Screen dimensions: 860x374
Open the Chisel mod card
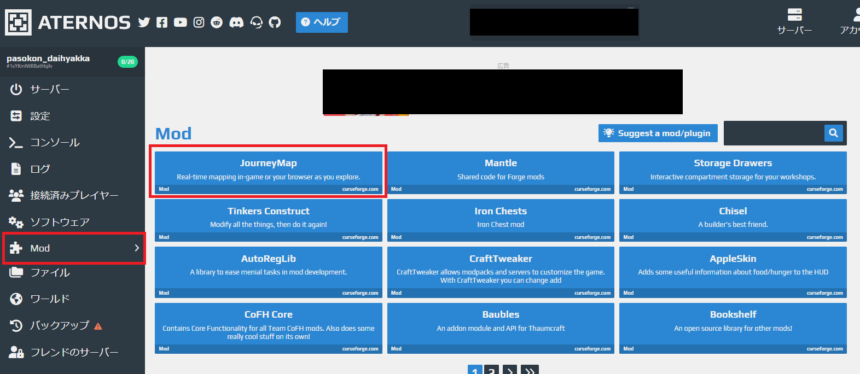(x=733, y=220)
